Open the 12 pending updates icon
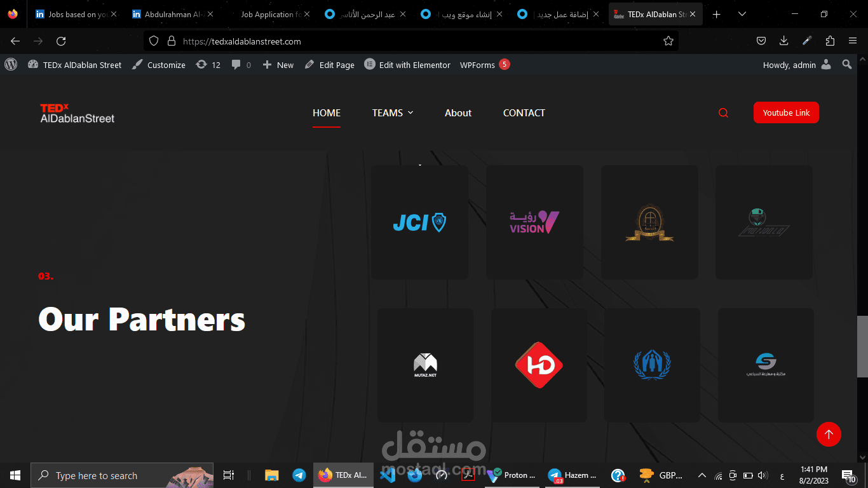This screenshot has height=488, width=868. [x=208, y=65]
